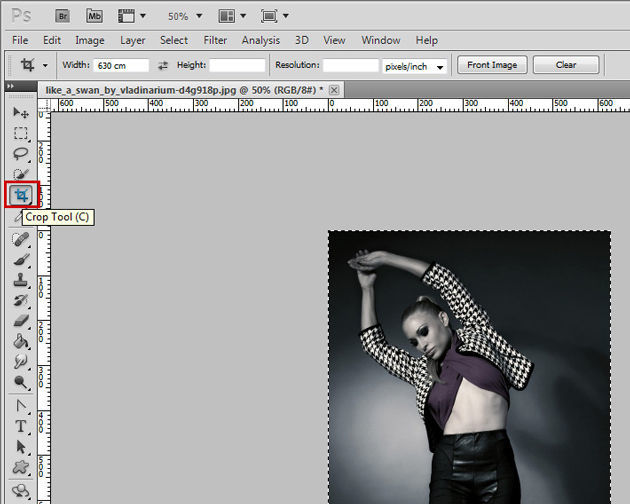Select the Move tool
The width and height of the screenshot is (630, 504).
click(x=20, y=112)
